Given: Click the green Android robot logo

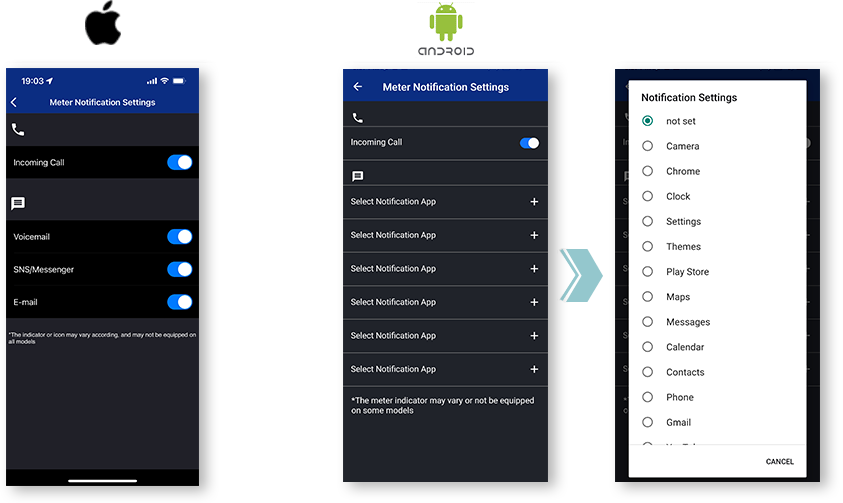Looking at the screenshot, I should [x=446, y=23].
